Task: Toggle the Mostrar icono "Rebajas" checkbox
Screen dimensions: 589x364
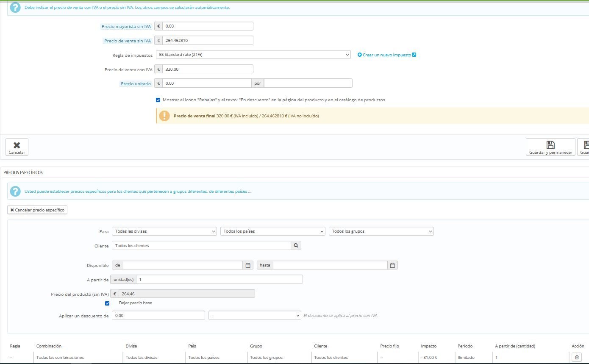Action: [158, 100]
